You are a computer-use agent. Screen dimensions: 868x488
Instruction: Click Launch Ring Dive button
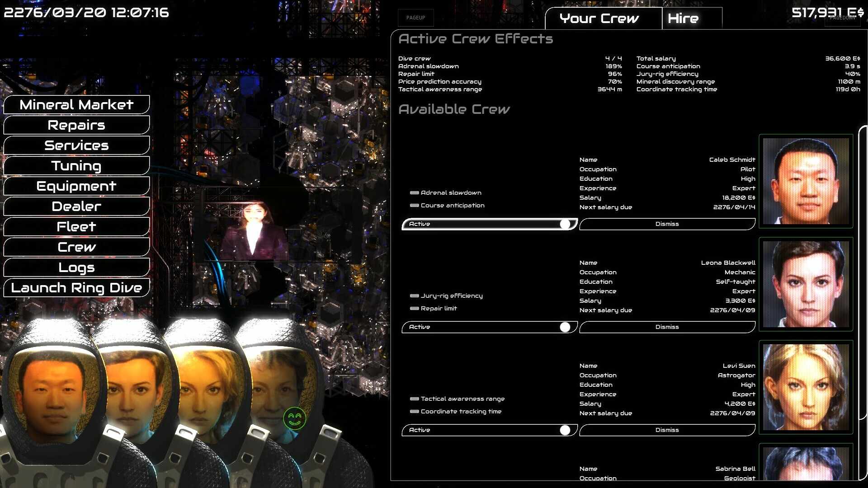77,287
